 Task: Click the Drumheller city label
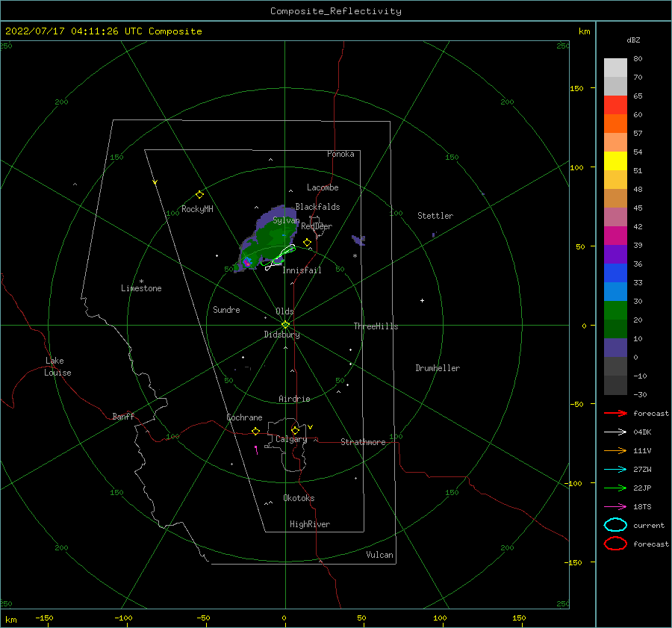(438, 368)
